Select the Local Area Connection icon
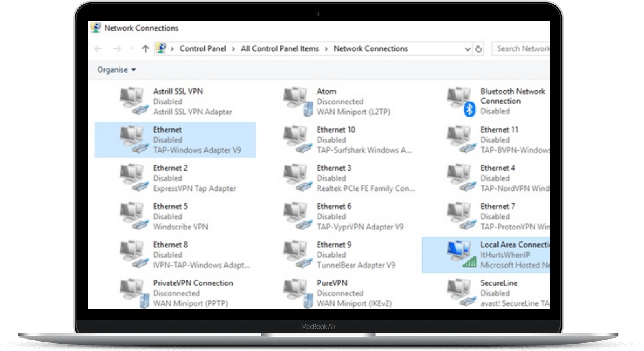644x351 pixels. click(461, 254)
